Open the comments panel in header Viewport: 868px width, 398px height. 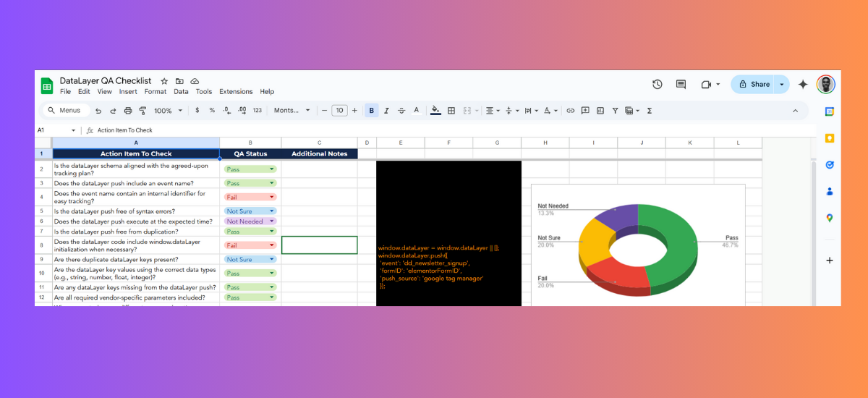coord(681,85)
